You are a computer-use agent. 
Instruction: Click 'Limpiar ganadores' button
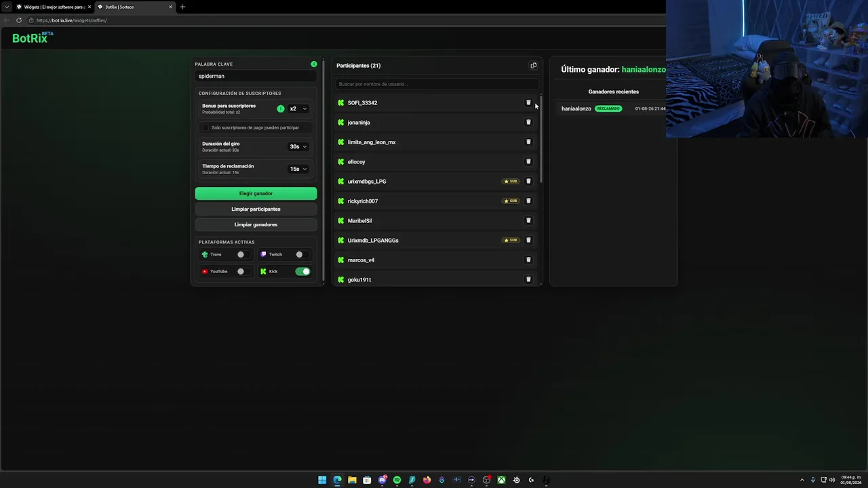point(256,225)
